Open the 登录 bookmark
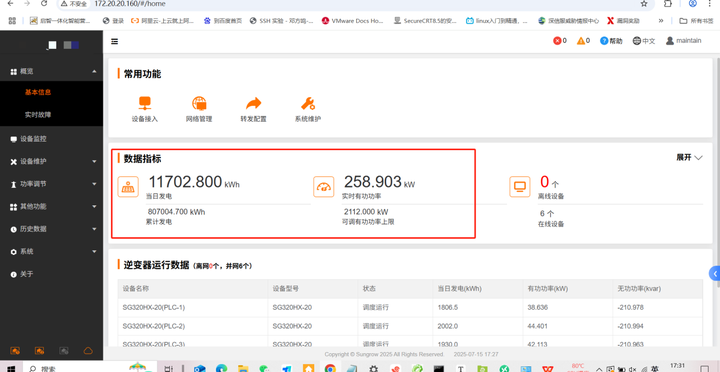720x372 pixels. (x=113, y=21)
